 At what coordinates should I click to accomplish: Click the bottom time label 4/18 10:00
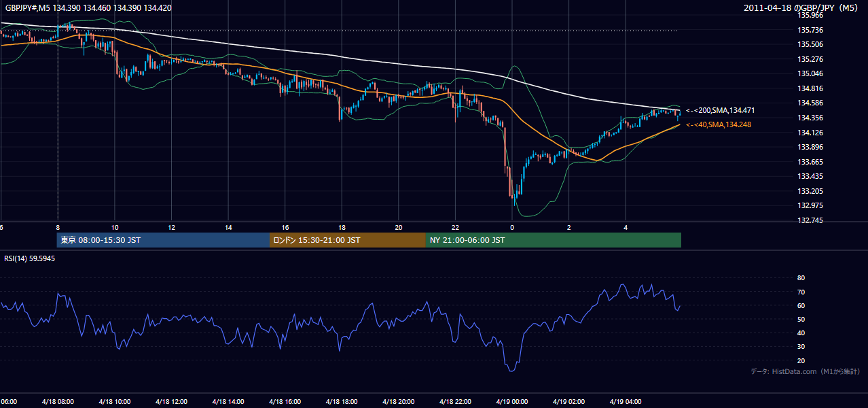tap(114, 402)
